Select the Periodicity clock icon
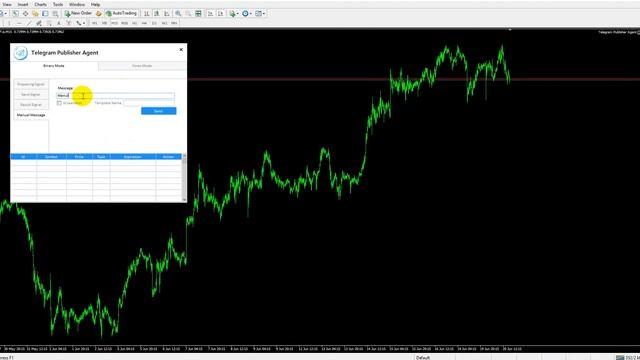Image resolution: width=640 pixels, height=360 pixels. (245, 13)
